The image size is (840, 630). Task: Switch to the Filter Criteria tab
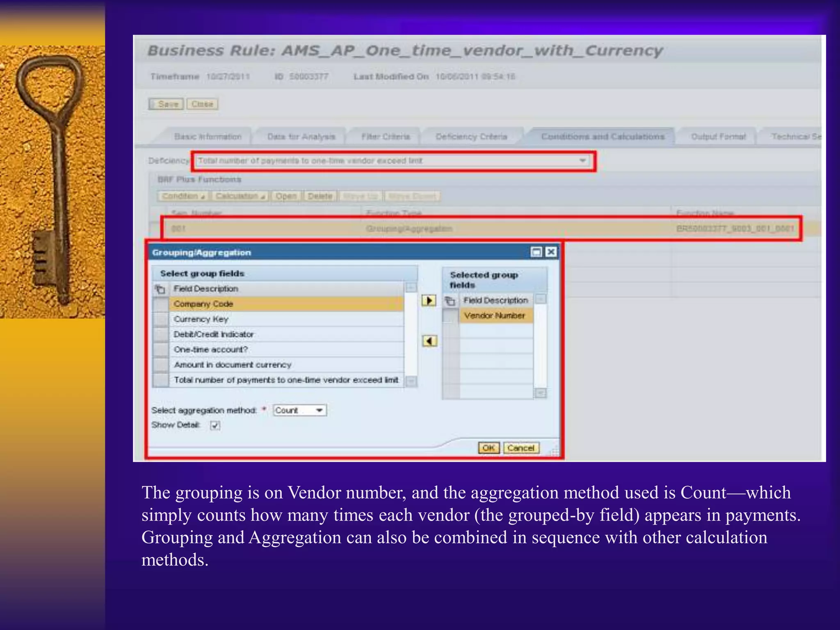click(x=385, y=137)
